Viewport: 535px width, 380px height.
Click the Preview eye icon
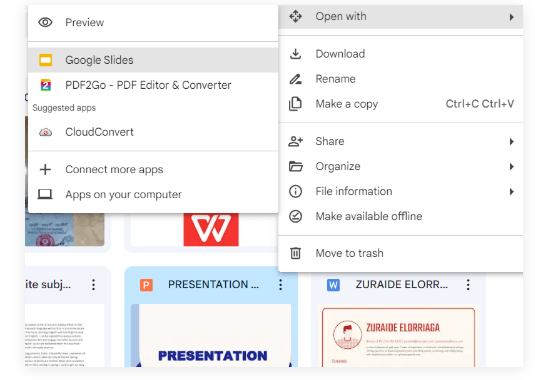click(45, 23)
